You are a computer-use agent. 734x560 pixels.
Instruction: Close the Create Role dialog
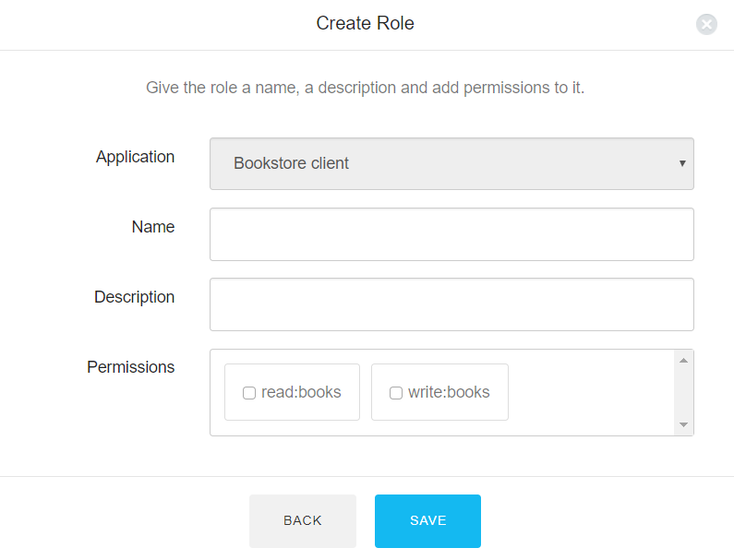pos(706,24)
